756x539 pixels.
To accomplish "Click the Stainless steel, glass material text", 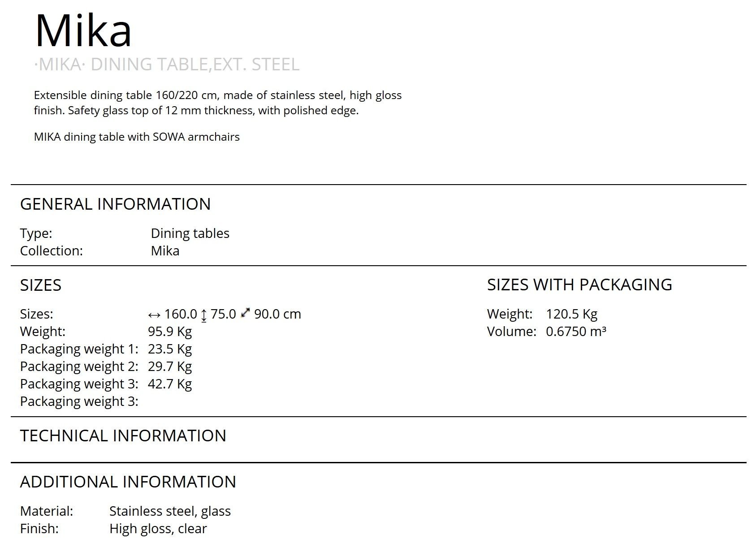I will 170,511.
